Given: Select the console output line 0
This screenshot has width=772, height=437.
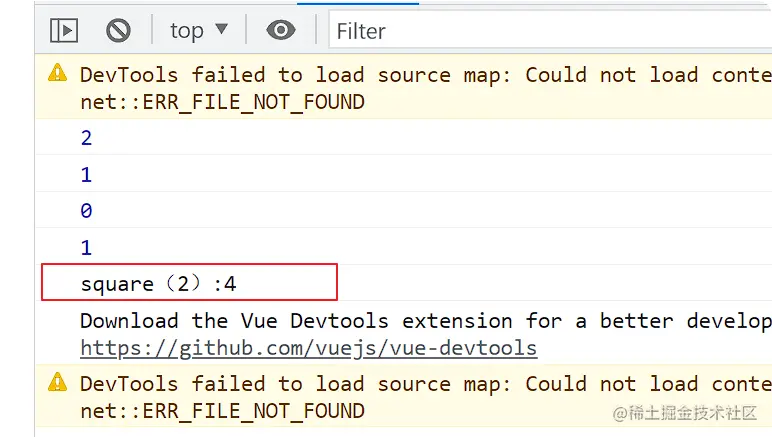Looking at the screenshot, I should pyautogui.click(x=404, y=210).
